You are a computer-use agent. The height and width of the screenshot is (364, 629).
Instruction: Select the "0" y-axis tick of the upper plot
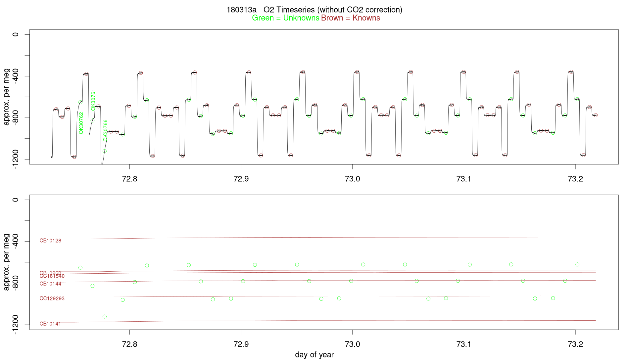coord(15,34)
